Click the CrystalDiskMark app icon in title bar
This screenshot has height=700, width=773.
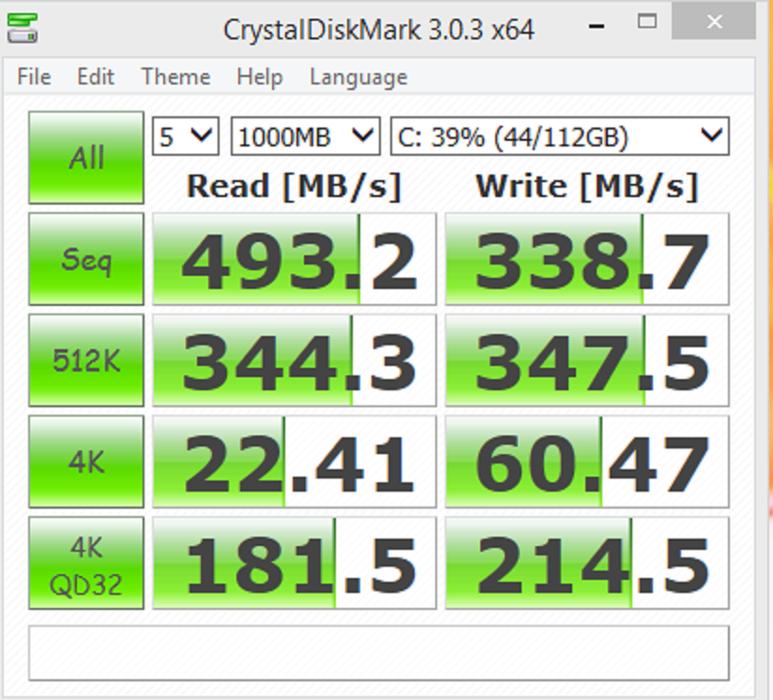23,28
